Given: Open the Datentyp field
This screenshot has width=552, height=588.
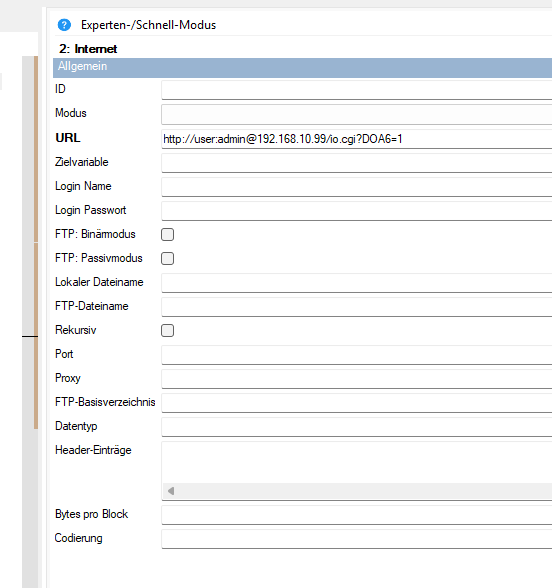Looking at the screenshot, I should pos(357,427).
